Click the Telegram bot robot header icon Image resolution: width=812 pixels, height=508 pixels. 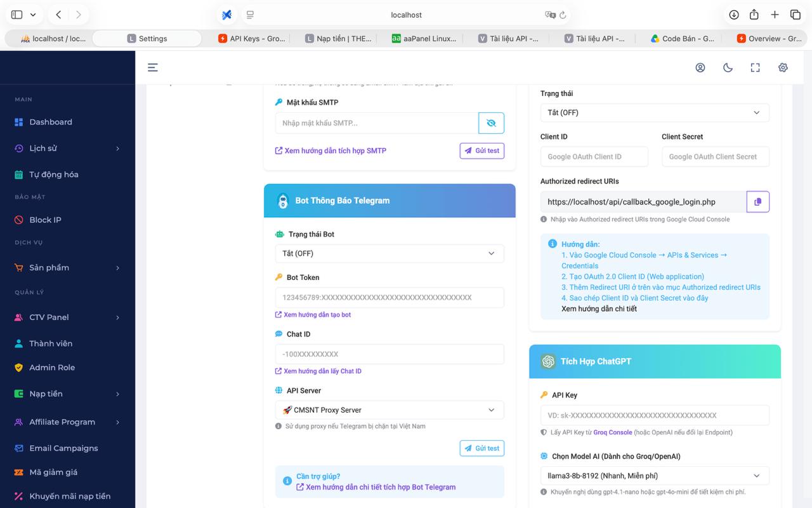(x=283, y=201)
